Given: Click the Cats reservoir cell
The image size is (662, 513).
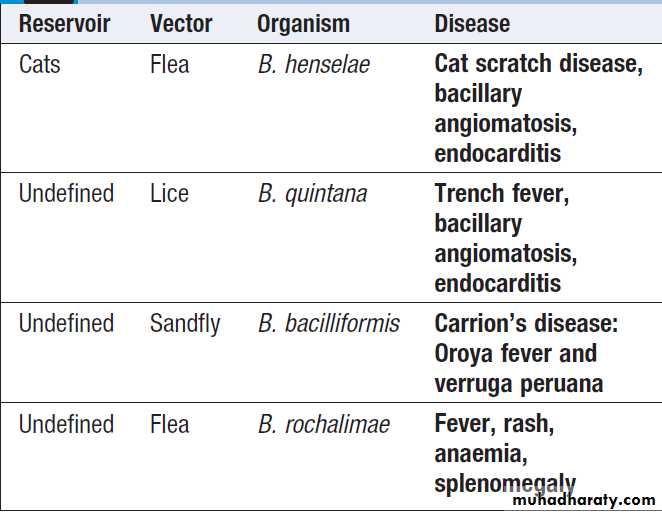Looking at the screenshot, I should (40, 65).
